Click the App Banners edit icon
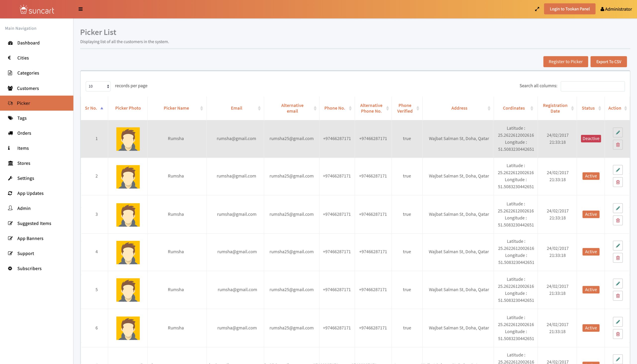Image resolution: width=637 pixels, height=364 pixels. click(10, 238)
